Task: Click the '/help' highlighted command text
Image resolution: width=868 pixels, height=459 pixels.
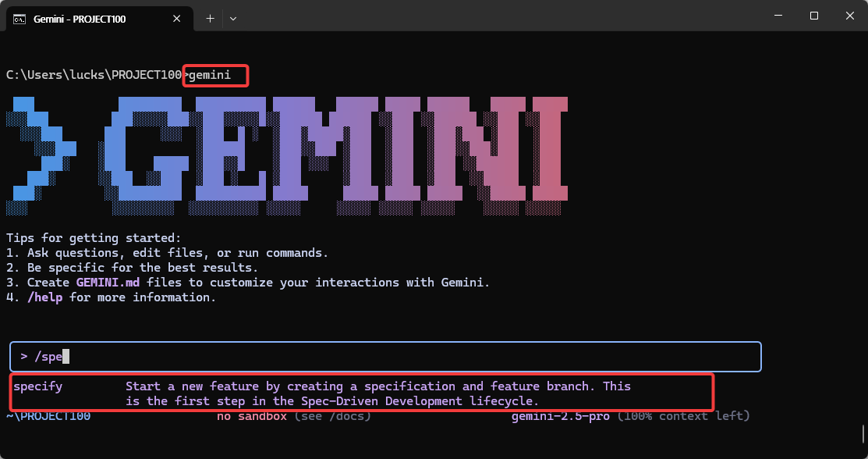Action: click(x=44, y=297)
